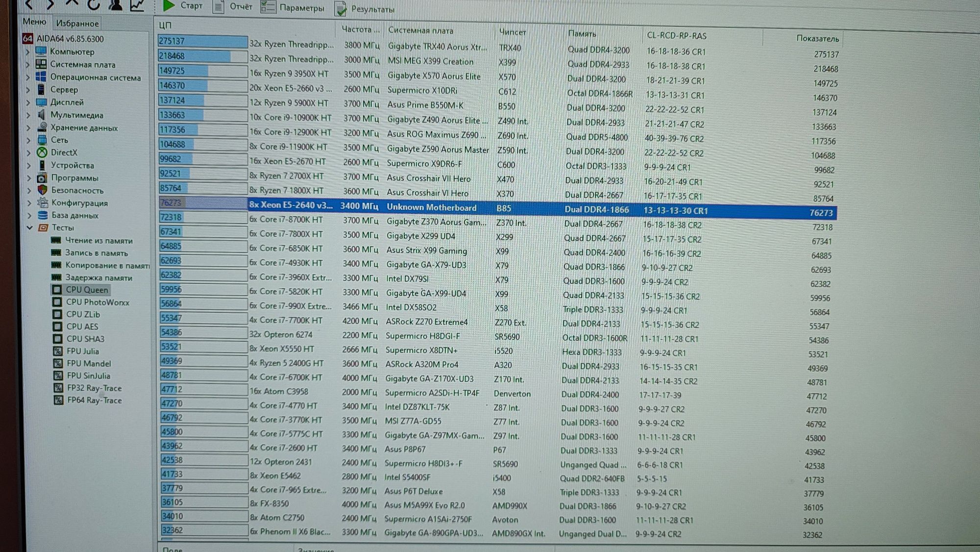Expand the Дисплей tree node
Viewport: 980px width, 552px height.
pyautogui.click(x=28, y=102)
